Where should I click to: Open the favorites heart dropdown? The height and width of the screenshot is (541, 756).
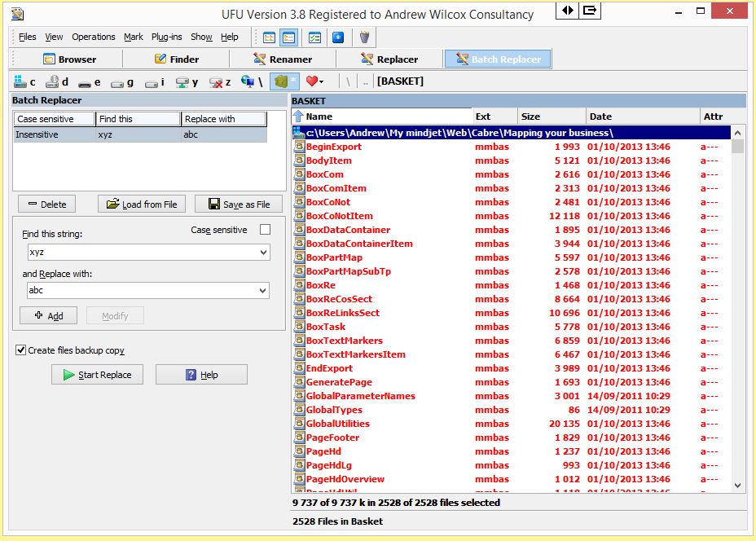point(314,81)
